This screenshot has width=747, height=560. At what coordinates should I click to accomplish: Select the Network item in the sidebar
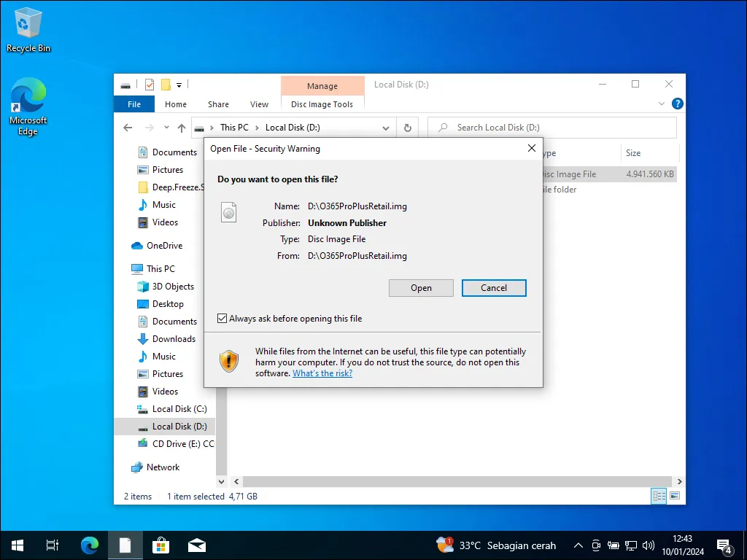coord(163,467)
